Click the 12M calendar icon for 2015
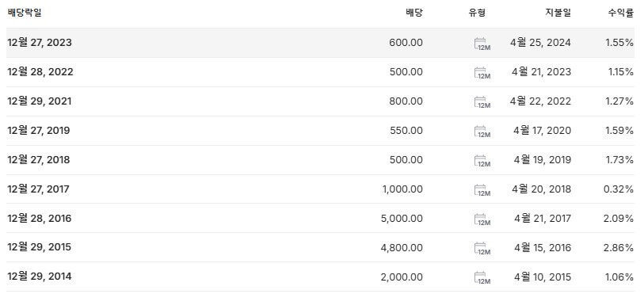 [482, 248]
